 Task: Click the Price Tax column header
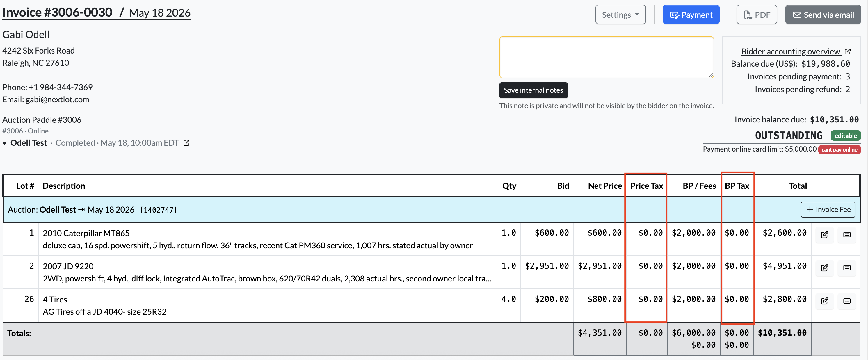[646, 186]
